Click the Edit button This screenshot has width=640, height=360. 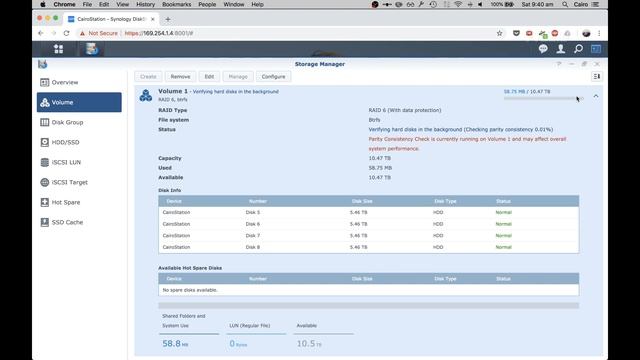[209, 77]
